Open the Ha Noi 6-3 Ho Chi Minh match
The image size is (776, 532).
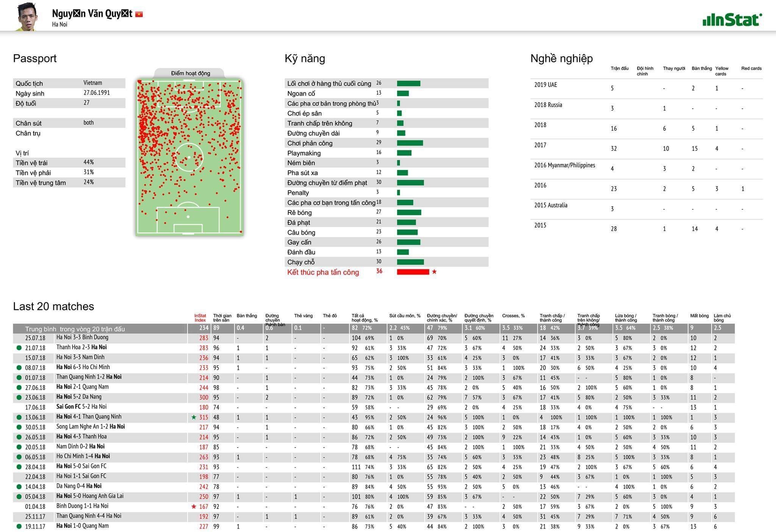[83, 367]
